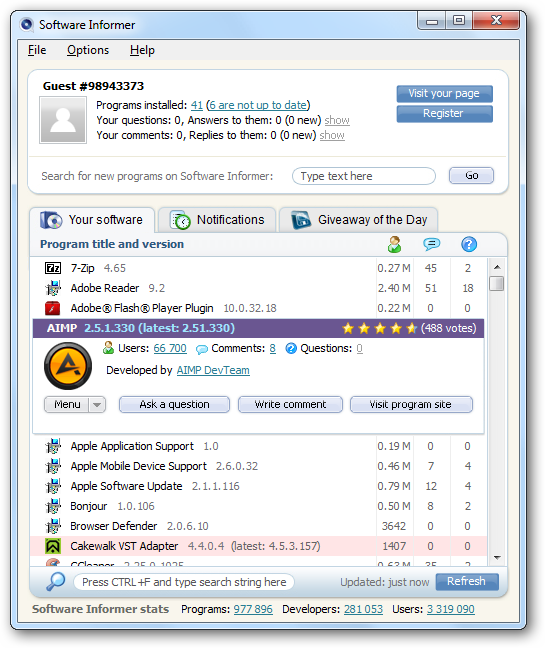
Task: Switch to the Your software tab
Action: pyautogui.click(x=92, y=220)
